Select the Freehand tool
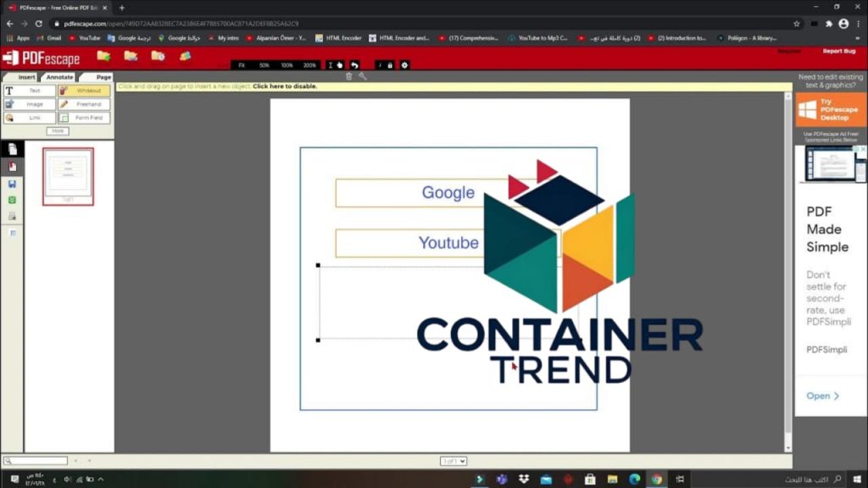868x488 pixels. (x=84, y=104)
